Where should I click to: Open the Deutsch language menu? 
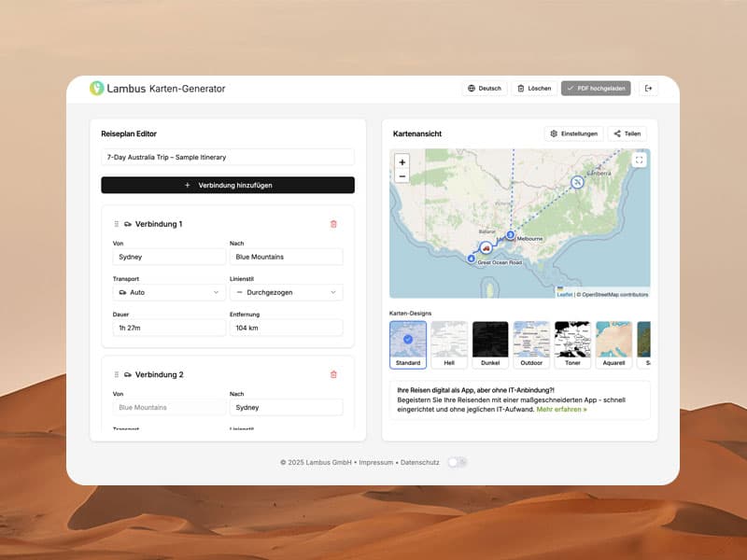click(483, 88)
